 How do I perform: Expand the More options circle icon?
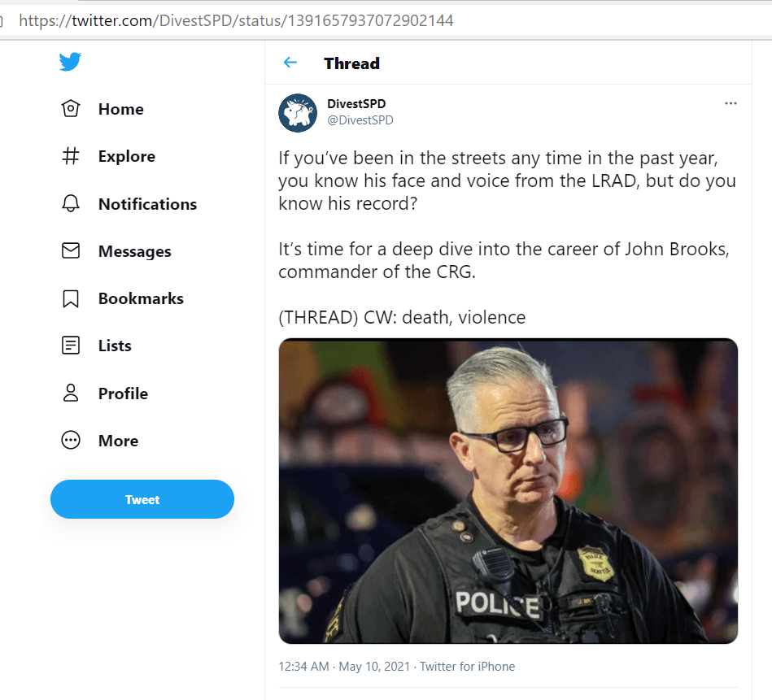pyautogui.click(x=71, y=441)
